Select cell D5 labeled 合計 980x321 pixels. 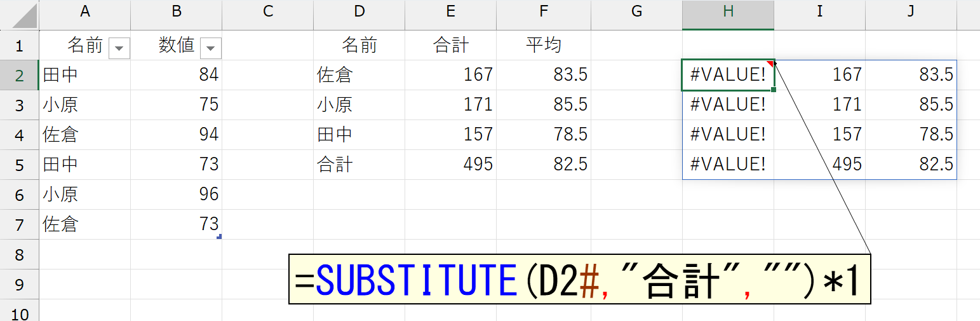coord(359,165)
